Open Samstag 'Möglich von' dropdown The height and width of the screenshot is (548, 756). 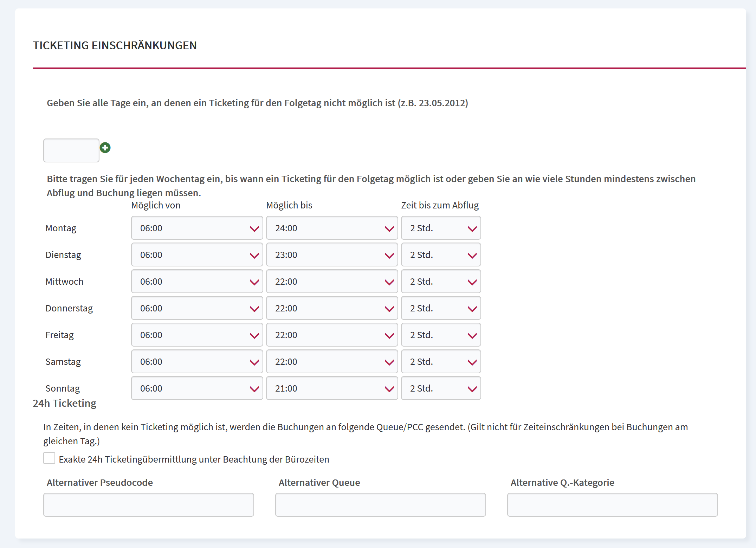(197, 362)
